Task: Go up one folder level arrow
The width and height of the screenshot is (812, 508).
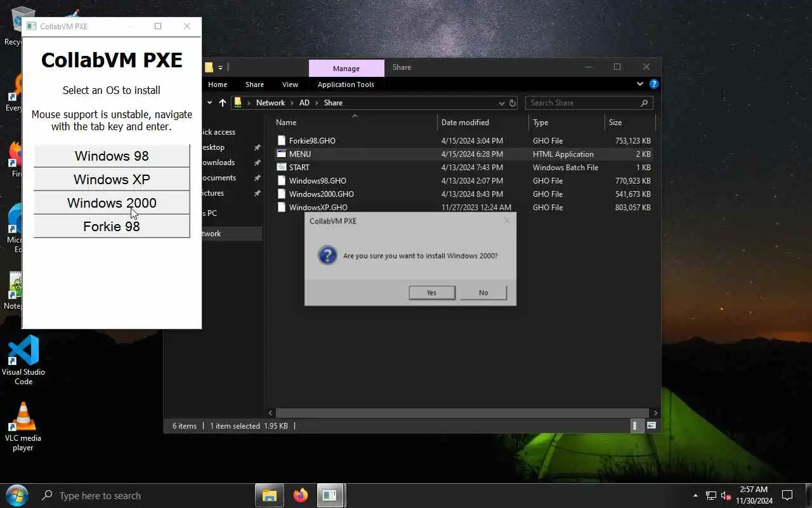Action: click(222, 103)
